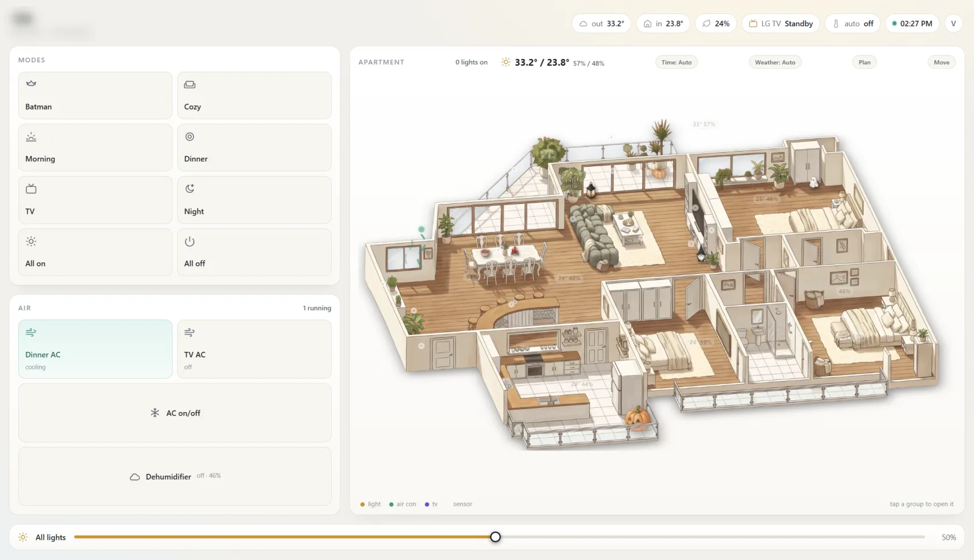This screenshot has height=560, width=974.
Task: Toggle the Dehumidifier tile
Action: coord(175,476)
